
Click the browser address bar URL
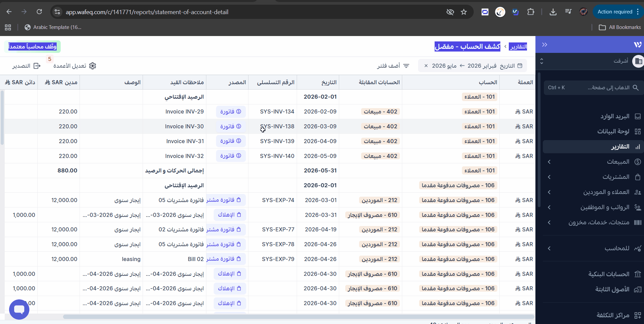click(147, 12)
